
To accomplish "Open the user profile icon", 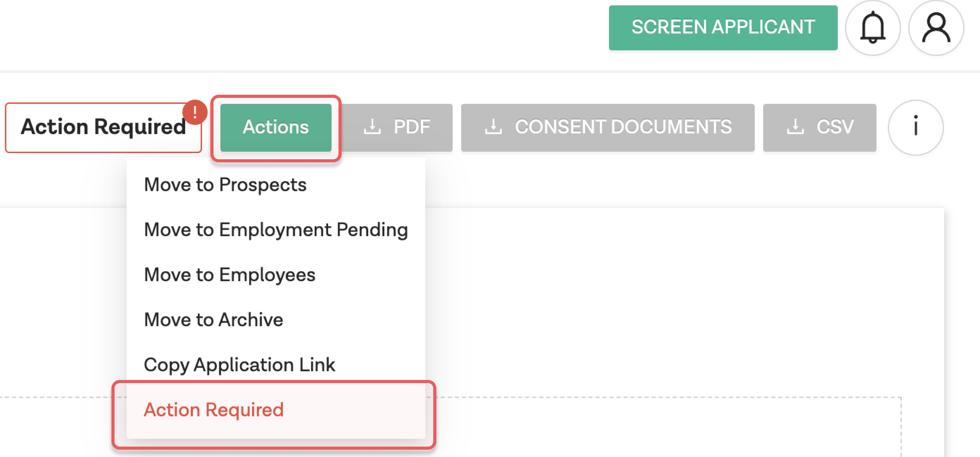I will (936, 27).
